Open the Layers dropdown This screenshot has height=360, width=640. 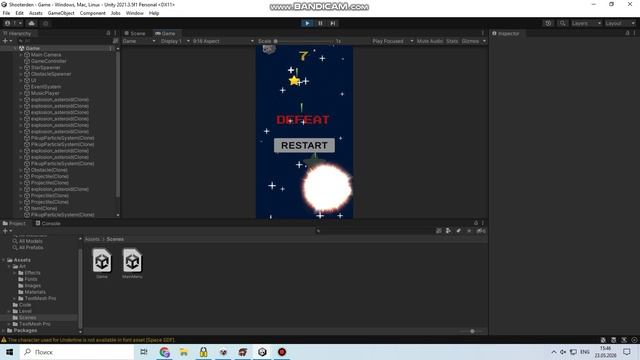[586, 23]
